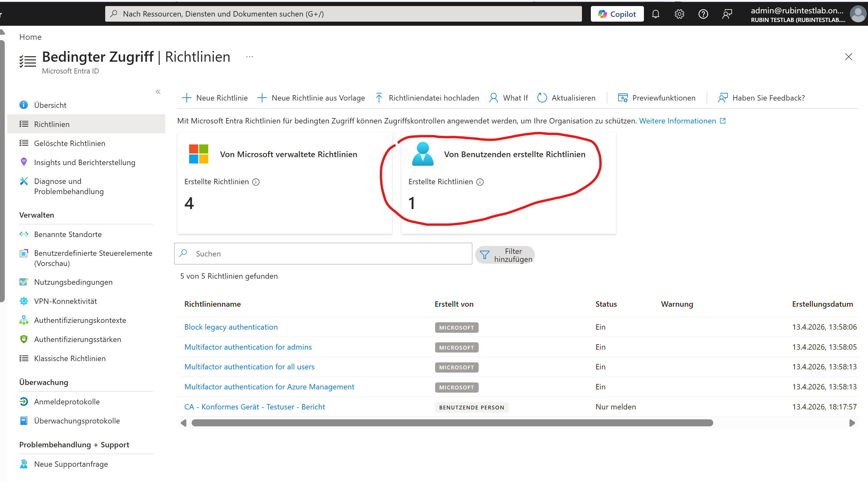Sort by Richtlinienname column header
This screenshot has height=482, width=868.
pos(212,304)
